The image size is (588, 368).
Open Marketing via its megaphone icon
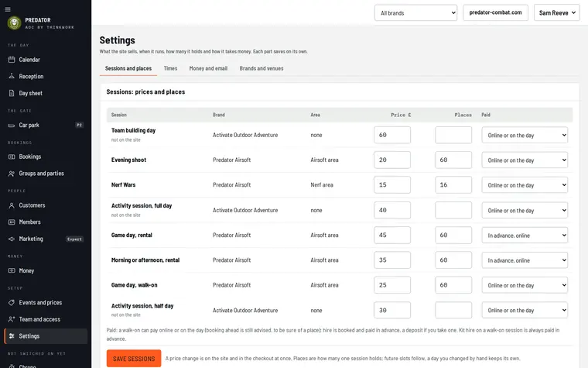12,239
